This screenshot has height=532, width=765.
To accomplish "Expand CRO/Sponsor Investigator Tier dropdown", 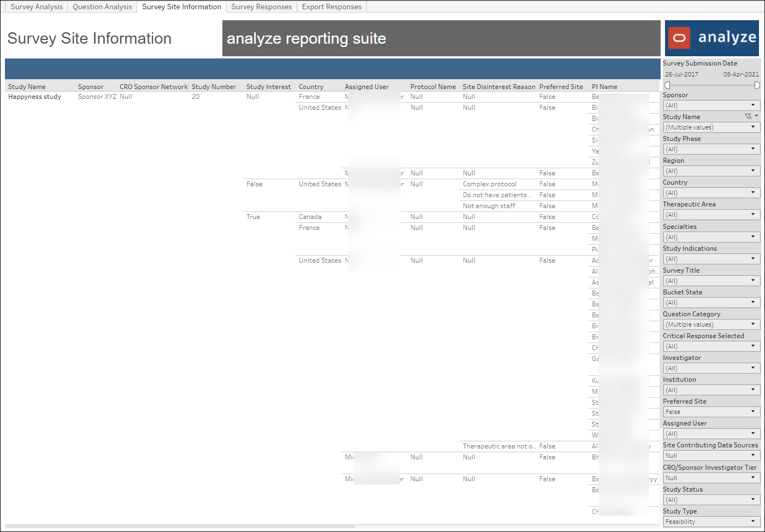I will pos(711,478).
